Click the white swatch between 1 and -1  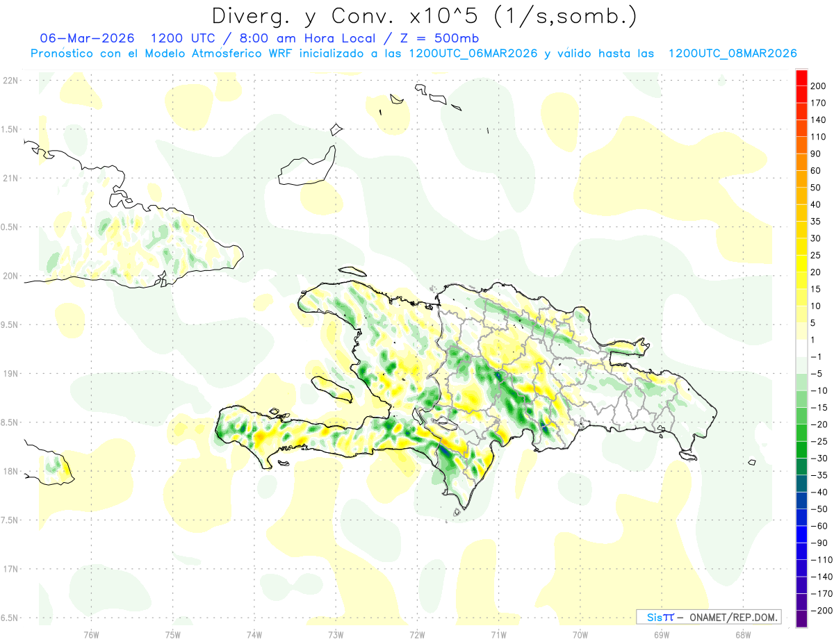801,348
